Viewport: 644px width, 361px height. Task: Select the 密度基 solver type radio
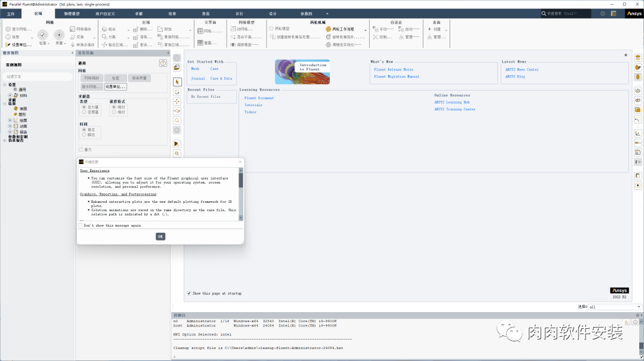(x=84, y=112)
